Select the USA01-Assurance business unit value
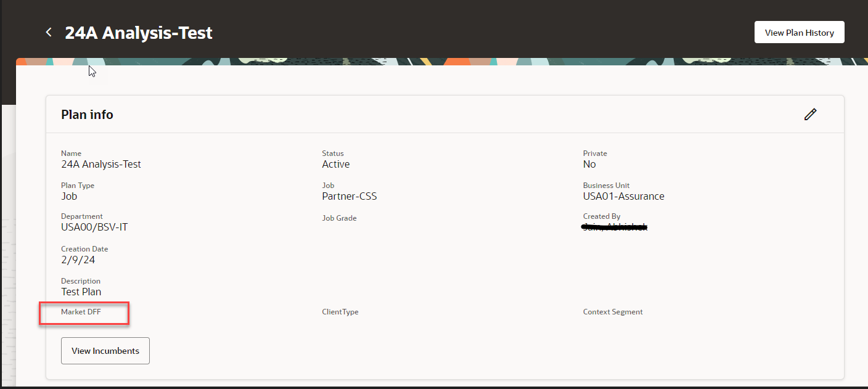The height and width of the screenshot is (389, 868). [624, 196]
